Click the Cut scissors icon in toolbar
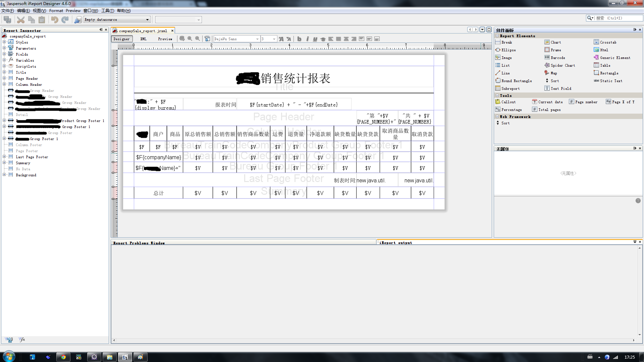This screenshot has height=362, width=644. click(21, 20)
